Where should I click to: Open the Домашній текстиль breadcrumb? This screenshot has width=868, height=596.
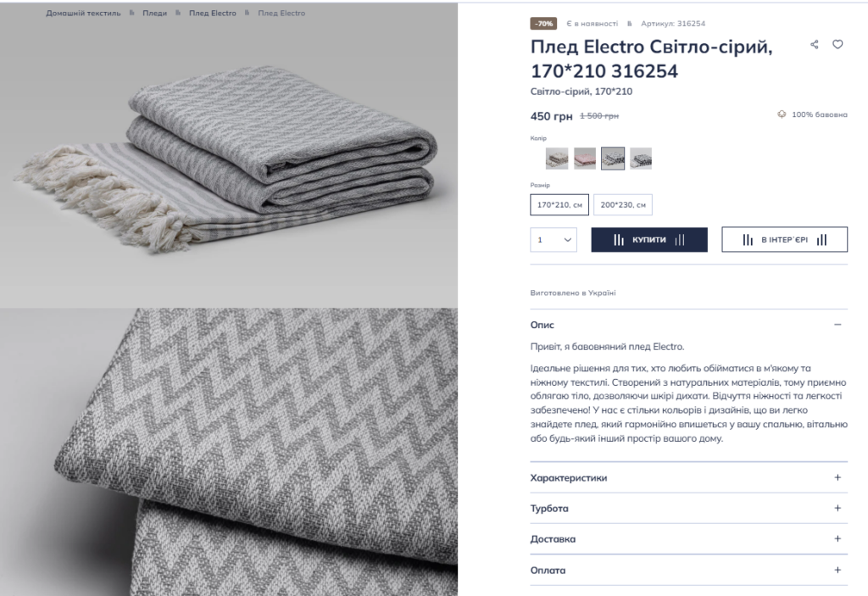(x=83, y=14)
